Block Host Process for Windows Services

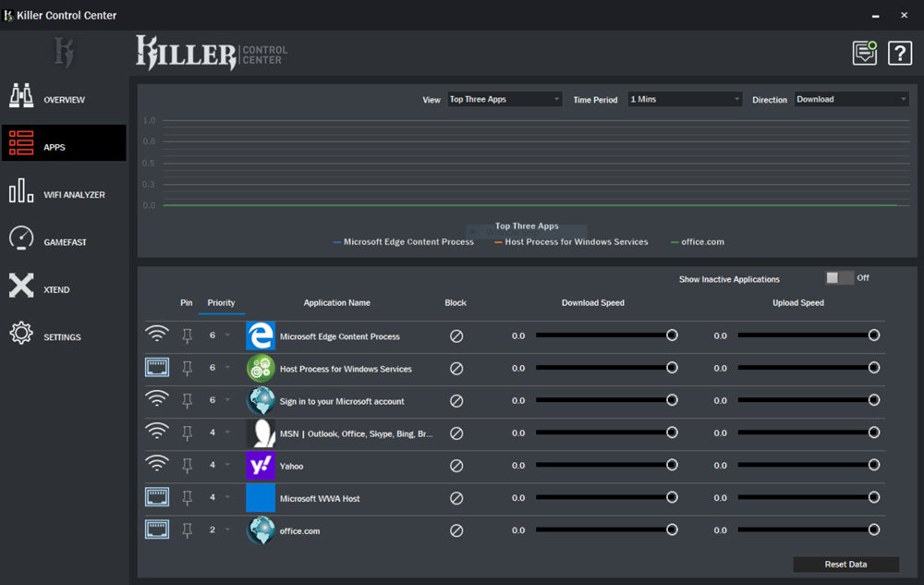coord(456,369)
